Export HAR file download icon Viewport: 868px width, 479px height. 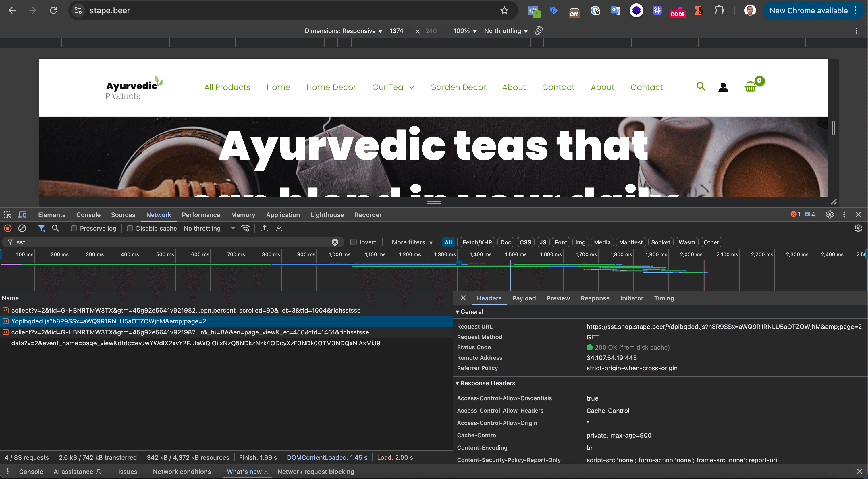[x=279, y=228]
